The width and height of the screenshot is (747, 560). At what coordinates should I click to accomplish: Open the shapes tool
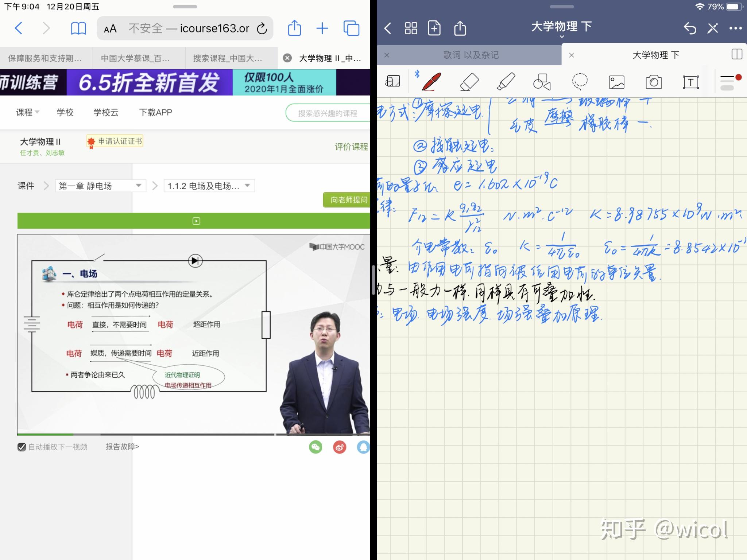[542, 82]
